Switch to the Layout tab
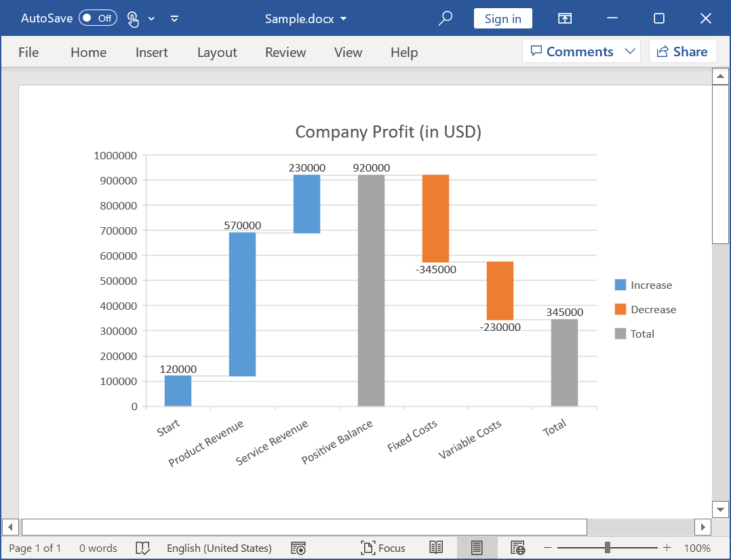This screenshot has height=560, width=731. (x=217, y=52)
